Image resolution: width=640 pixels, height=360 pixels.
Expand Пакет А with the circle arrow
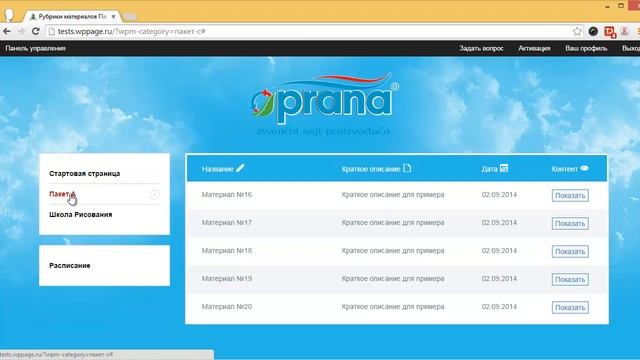point(154,195)
